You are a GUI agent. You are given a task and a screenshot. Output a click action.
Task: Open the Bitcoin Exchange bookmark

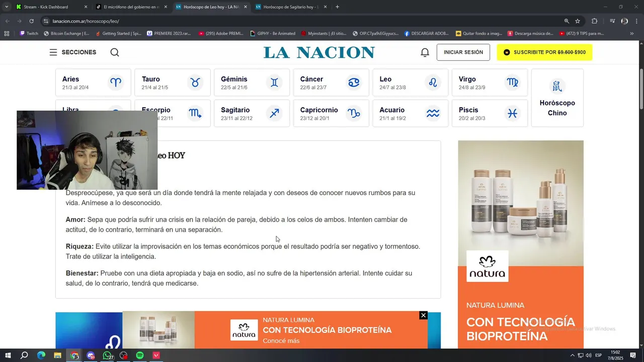(x=66, y=34)
